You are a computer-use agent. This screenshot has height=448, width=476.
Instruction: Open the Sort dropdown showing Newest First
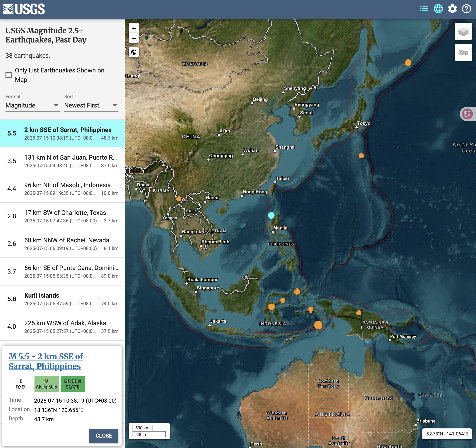point(91,106)
